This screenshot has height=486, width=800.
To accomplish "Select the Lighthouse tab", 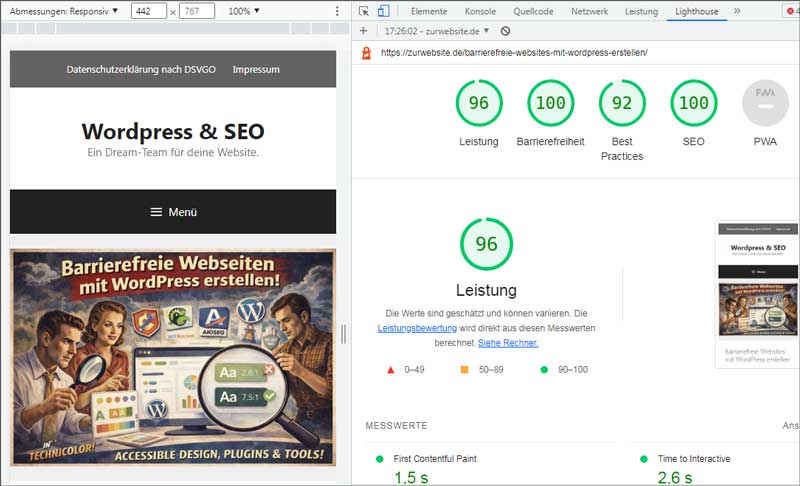I will [x=696, y=11].
